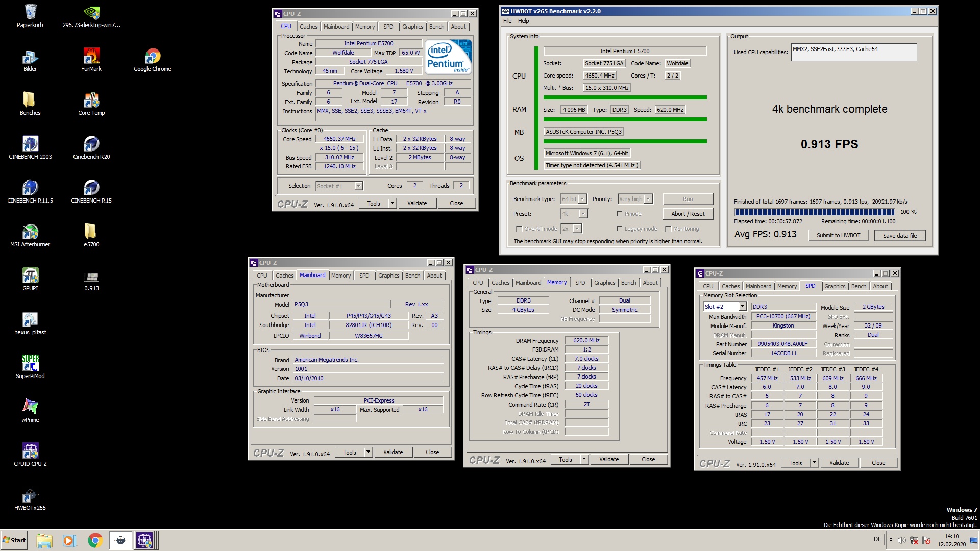Click the Tools button in the Memory CPU-Z window
Screen dimensions: 980x551
(566, 459)
